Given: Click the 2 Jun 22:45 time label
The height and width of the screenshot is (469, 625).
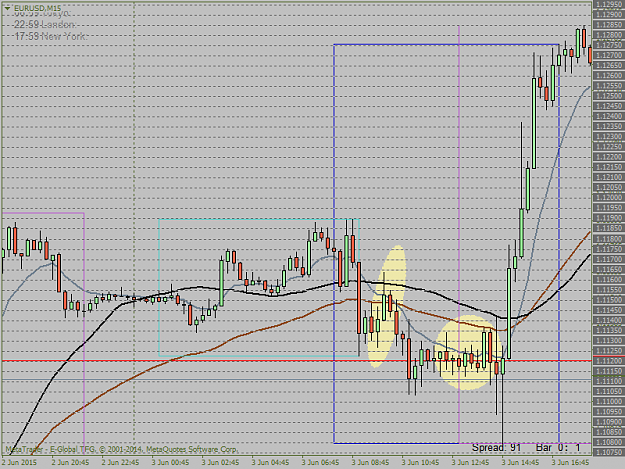Looking at the screenshot, I should coord(120,463).
